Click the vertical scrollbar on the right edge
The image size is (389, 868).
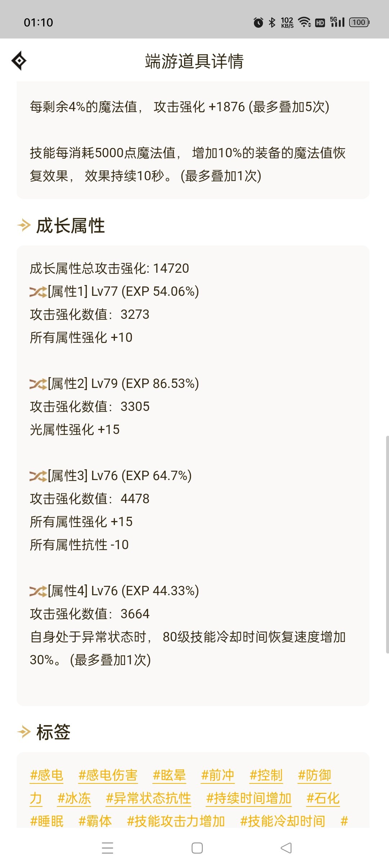coord(387,544)
